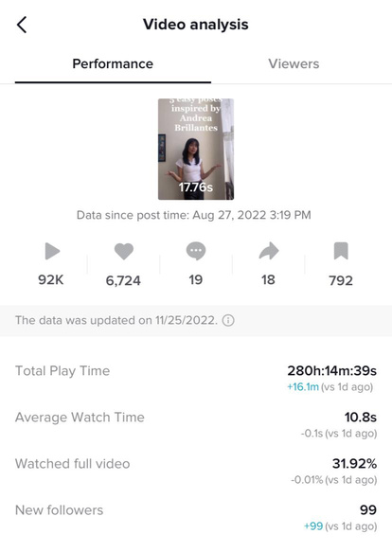Click the 792 saves count
Screen dimensions: 392x552
341,280
